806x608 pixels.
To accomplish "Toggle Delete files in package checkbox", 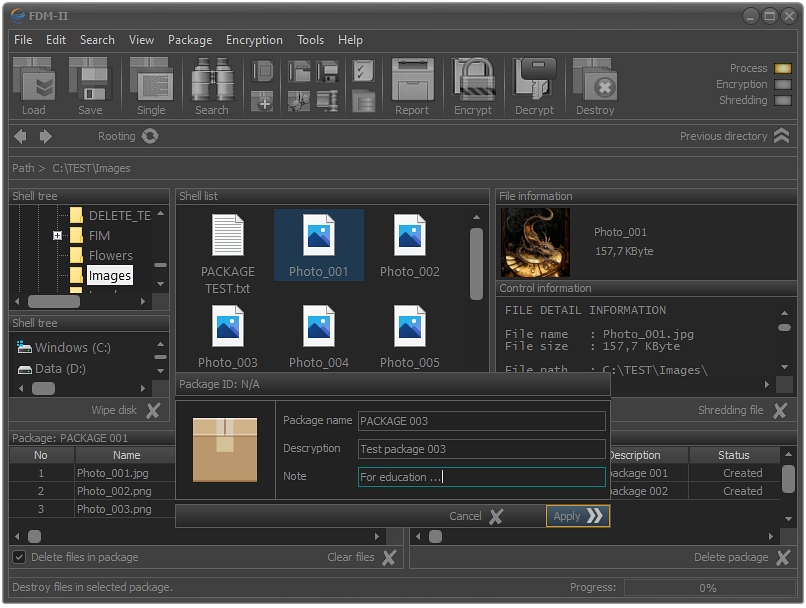I will pos(19,557).
